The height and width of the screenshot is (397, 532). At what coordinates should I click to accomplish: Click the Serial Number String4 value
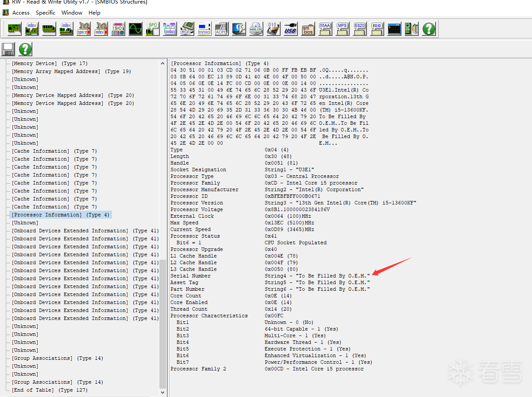pos(317,276)
